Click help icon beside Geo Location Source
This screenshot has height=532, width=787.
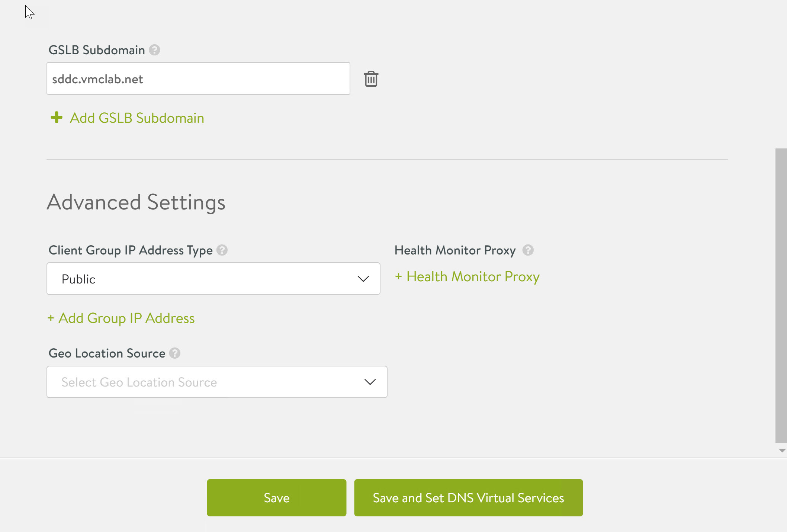[175, 353]
